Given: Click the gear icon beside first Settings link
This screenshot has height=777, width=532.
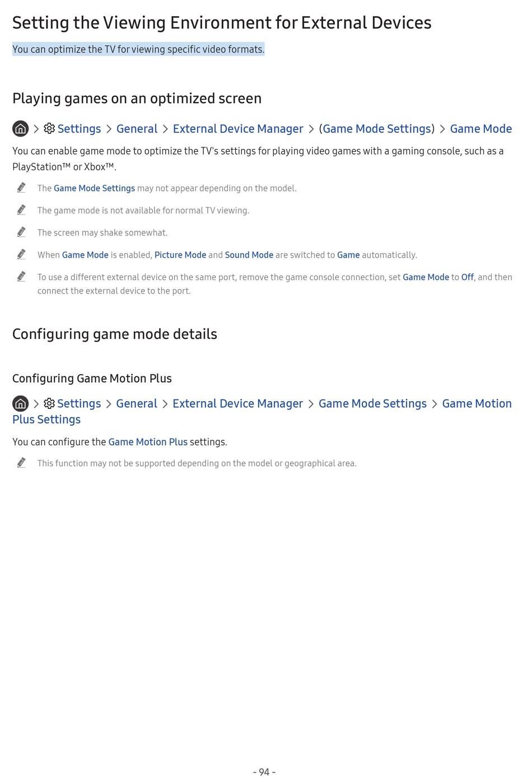Looking at the screenshot, I should [49, 128].
